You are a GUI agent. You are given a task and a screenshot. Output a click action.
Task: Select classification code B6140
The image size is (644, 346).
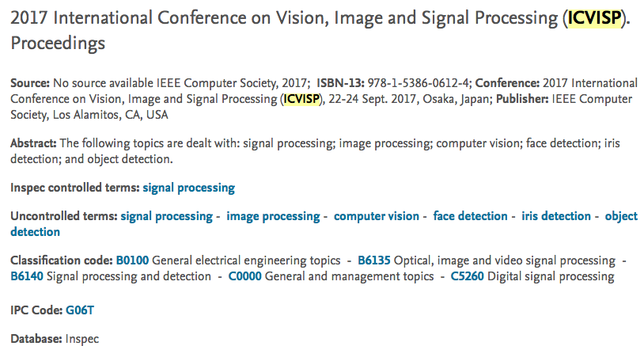[27, 276]
